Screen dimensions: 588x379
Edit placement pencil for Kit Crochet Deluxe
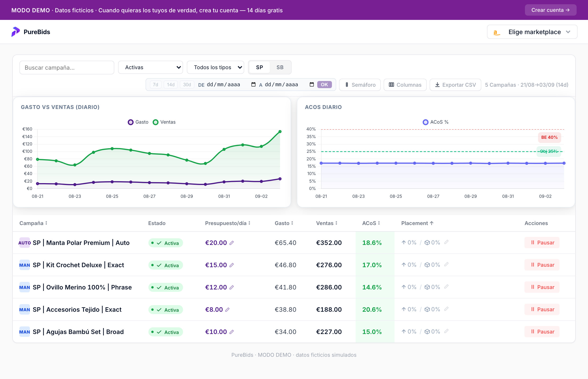pyautogui.click(x=446, y=264)
